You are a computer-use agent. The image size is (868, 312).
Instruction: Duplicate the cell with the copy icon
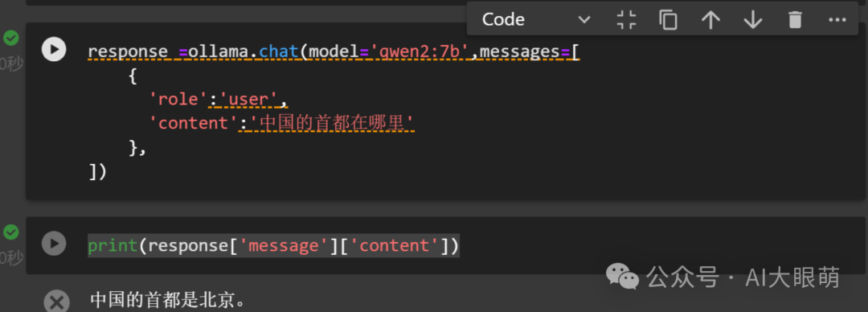[668, 20]
